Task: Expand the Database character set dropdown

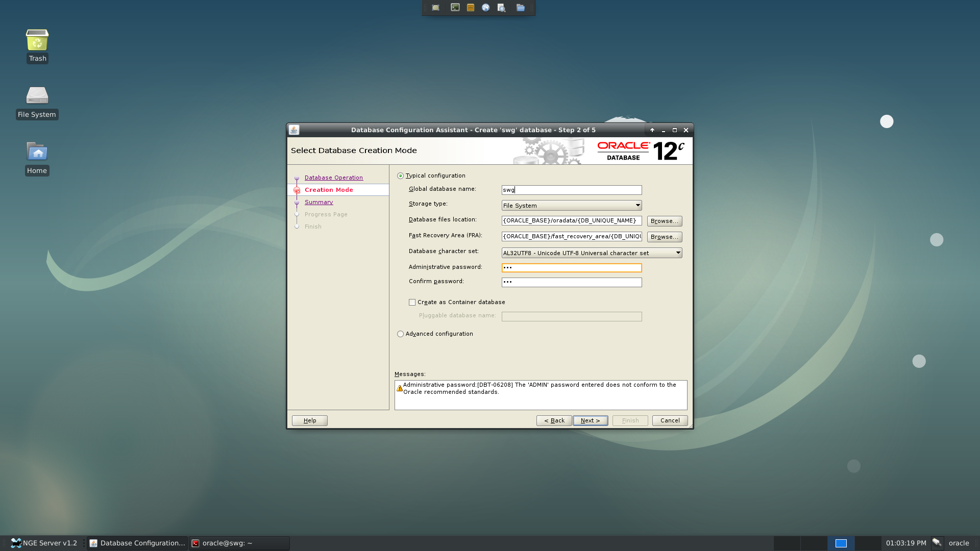Action: [592, 253]
